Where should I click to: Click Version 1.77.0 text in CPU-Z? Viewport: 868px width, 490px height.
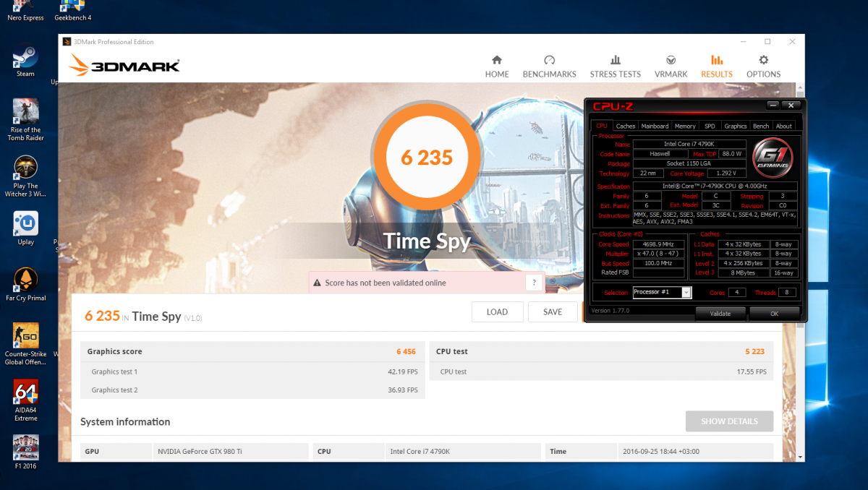(x=610, y=310)
